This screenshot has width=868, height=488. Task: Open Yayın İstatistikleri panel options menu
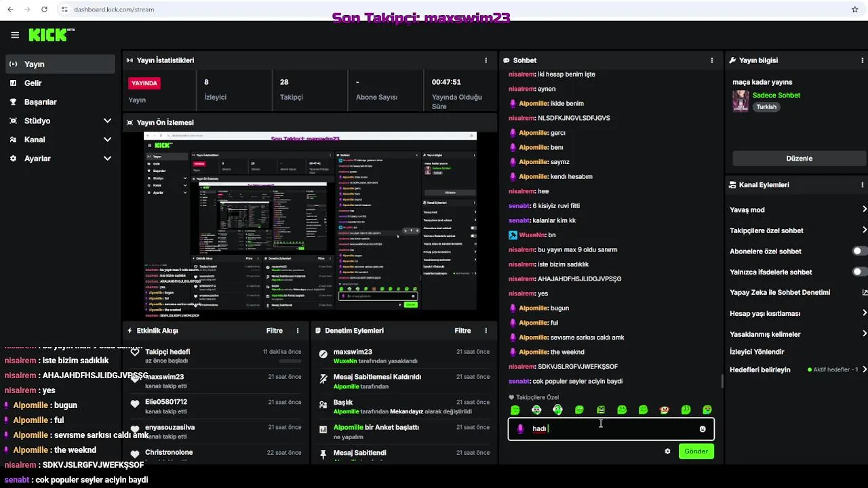tap(486, 60)
